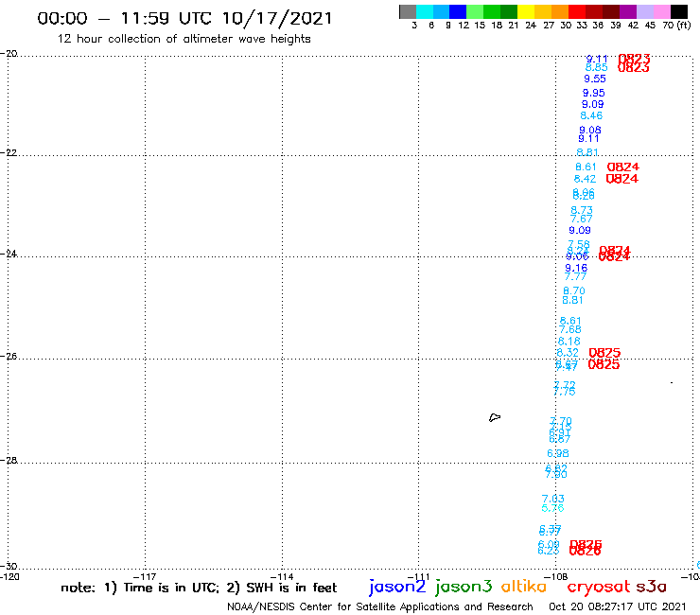
Task: Select the dark blue legend swatch
Action: point(458,11)
